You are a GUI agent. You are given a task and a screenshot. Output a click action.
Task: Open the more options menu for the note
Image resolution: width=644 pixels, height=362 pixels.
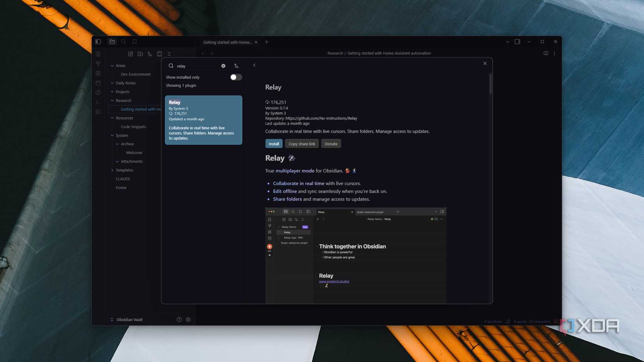[554, 53]
